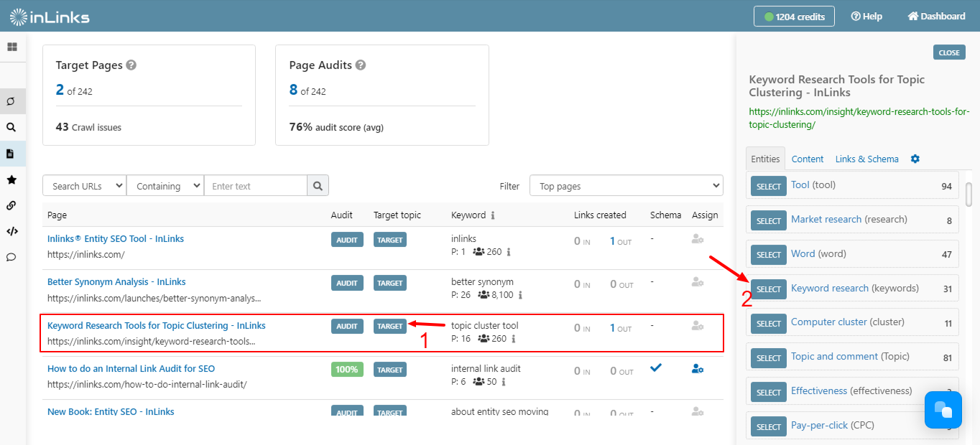Switch to the Content tab
Image resolution: width=980 pixels, height=445 pixels.
[x=808, y=159]
